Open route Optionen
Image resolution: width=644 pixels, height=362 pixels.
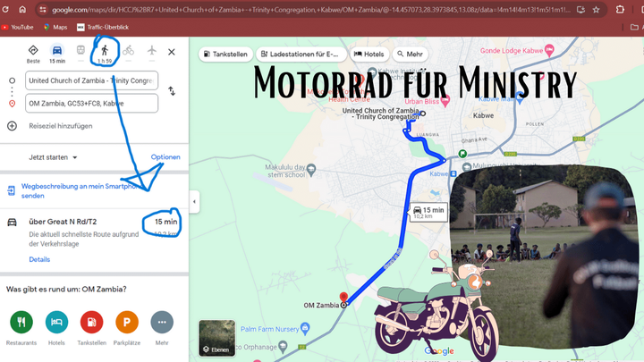[x=165, y=156]
